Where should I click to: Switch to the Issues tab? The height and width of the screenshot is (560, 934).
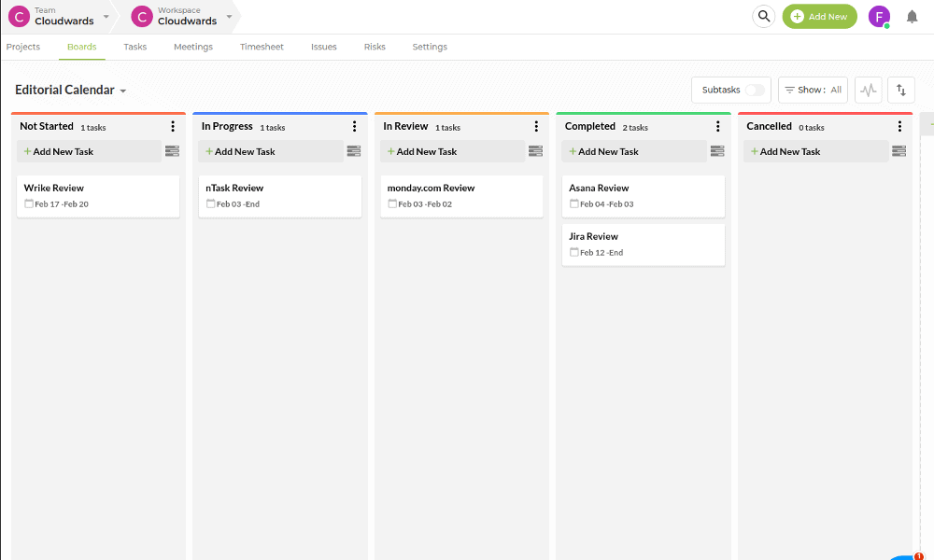(323, 47)
